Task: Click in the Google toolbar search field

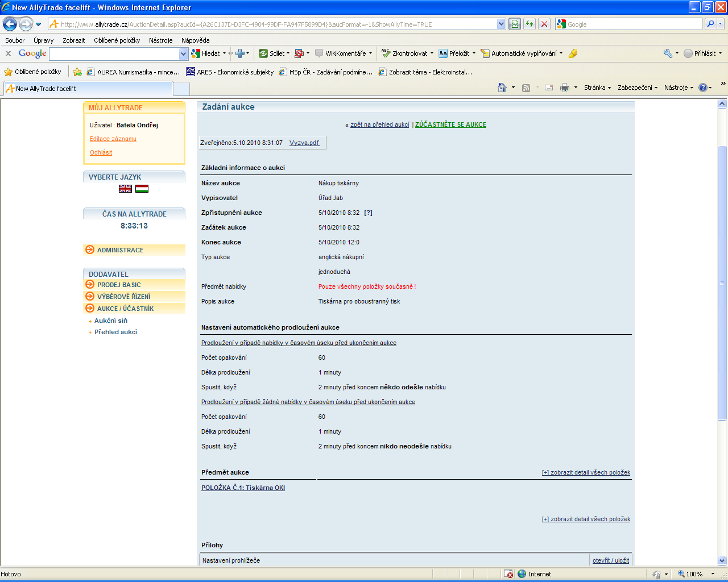Action: click(114, 53)
